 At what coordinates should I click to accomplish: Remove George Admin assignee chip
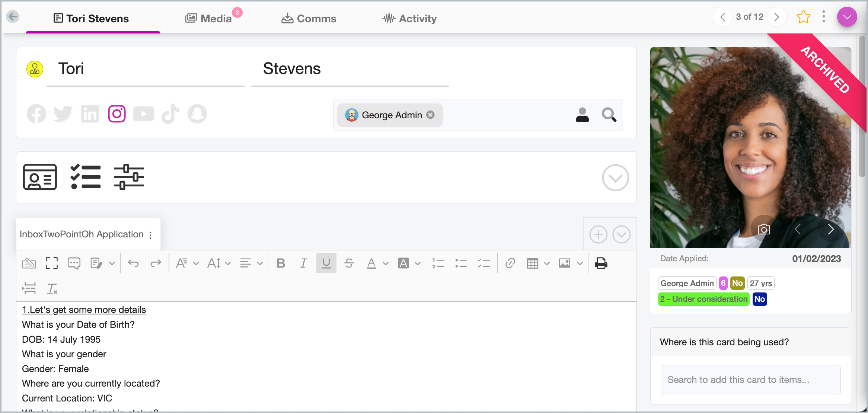[x=431, y=115]
